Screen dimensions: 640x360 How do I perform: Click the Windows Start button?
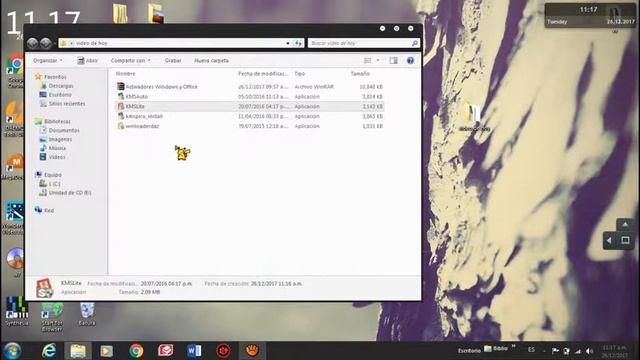[12, 351]
